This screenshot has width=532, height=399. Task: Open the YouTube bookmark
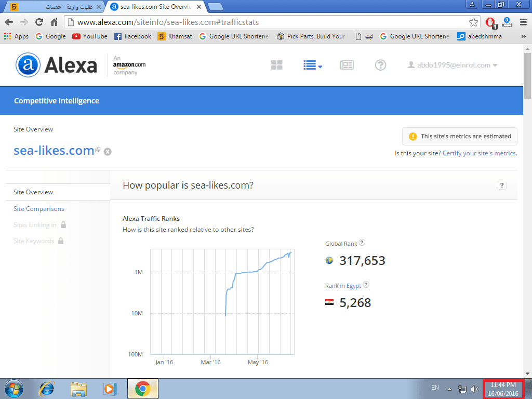[90, 36]
